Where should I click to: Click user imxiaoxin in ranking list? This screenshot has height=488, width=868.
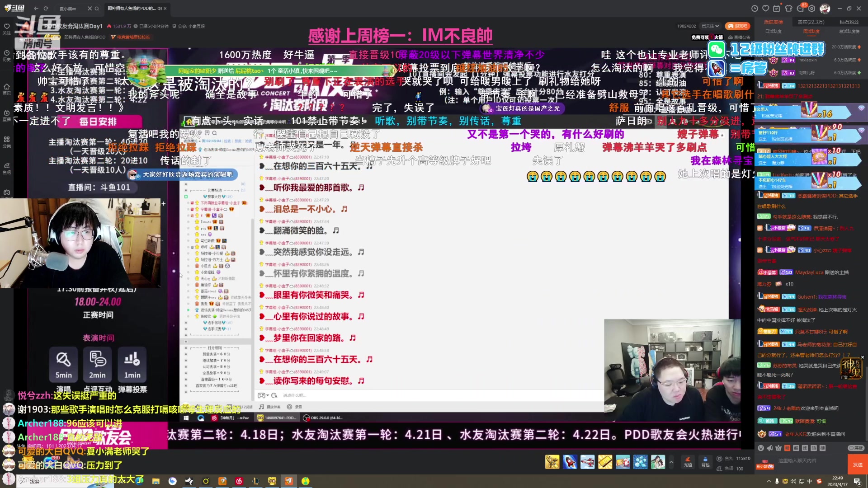click(x=807, y=60)
